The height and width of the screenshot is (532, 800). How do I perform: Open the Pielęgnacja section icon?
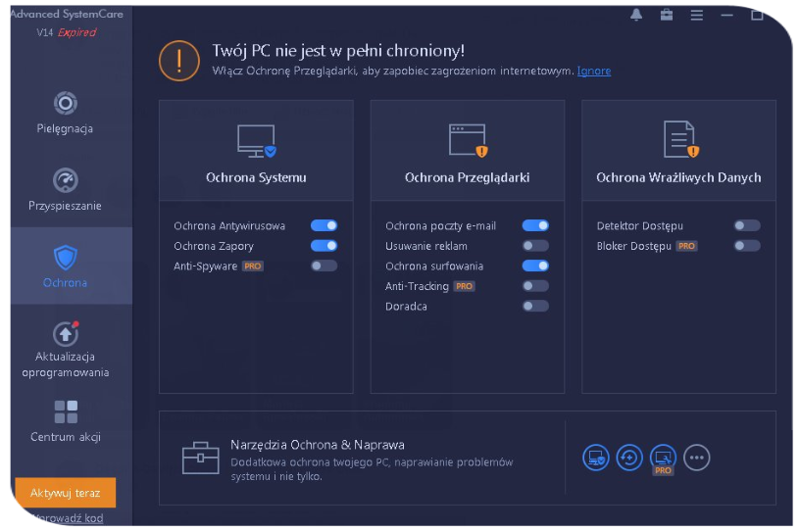coord(66,103)
